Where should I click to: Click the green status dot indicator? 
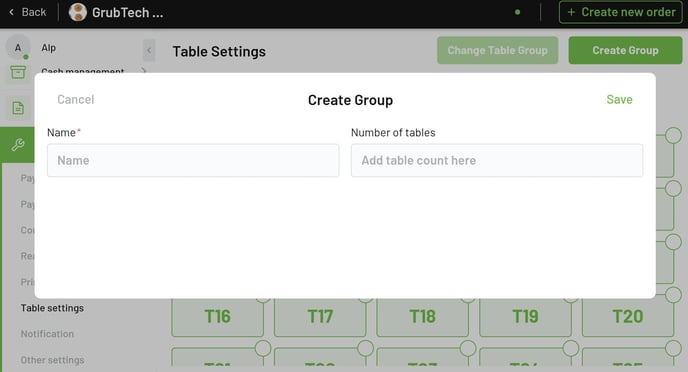(517, 12)
